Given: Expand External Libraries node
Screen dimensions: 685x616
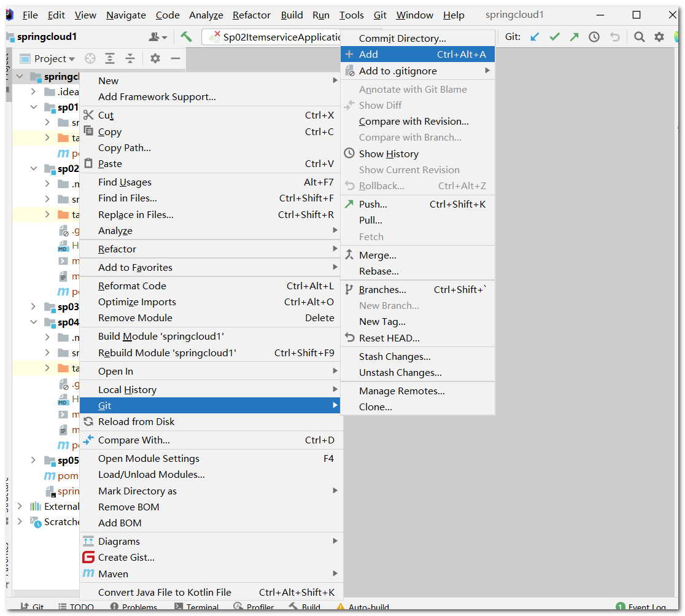Looking at the screenshot, I should point(20,506).
